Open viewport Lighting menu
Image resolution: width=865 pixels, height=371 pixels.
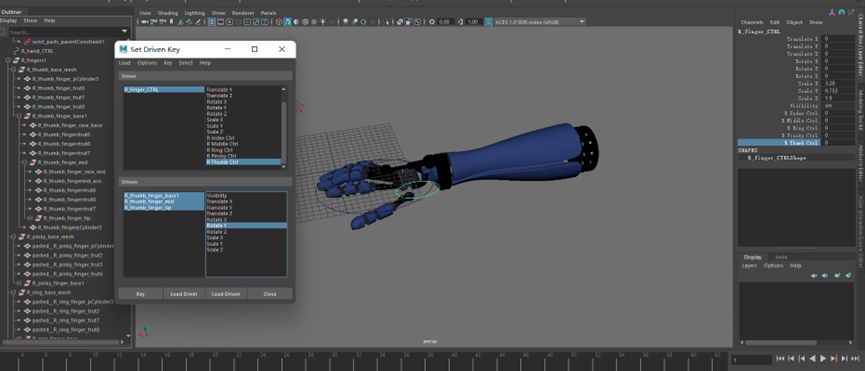point(195,13)
